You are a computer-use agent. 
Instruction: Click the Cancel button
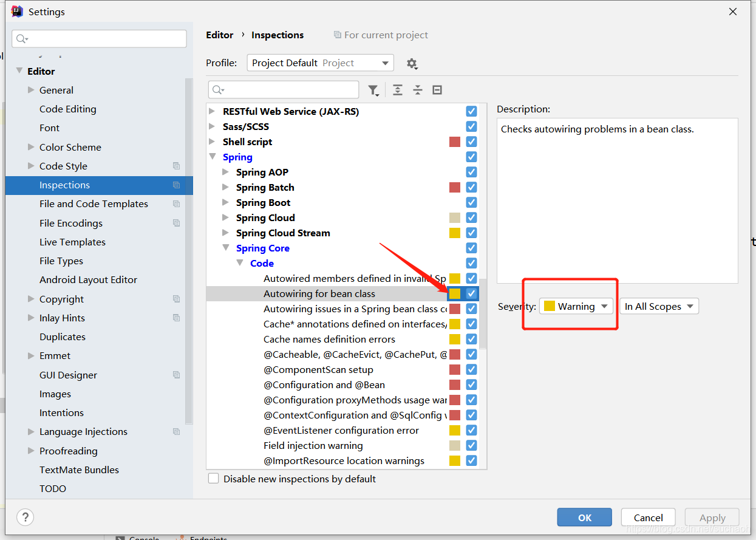tap(649, 518)
